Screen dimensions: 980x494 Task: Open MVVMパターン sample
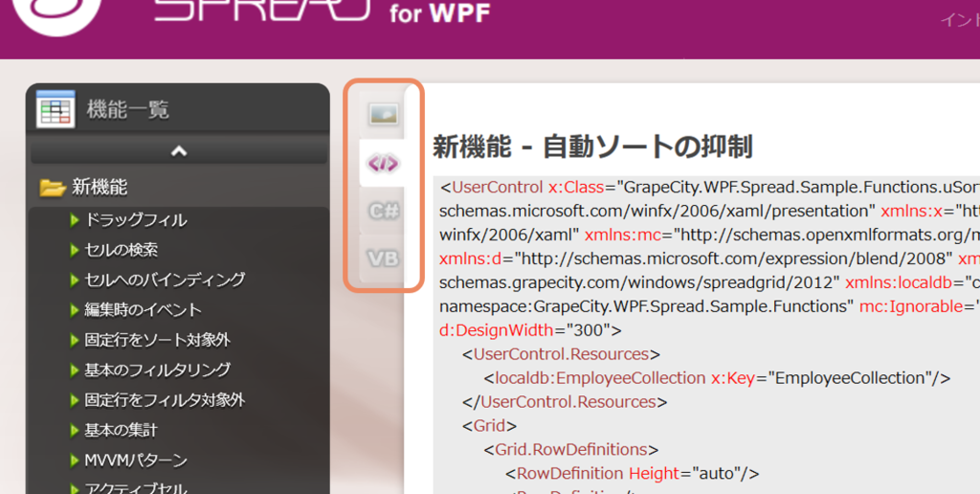(x=136, y=460)
